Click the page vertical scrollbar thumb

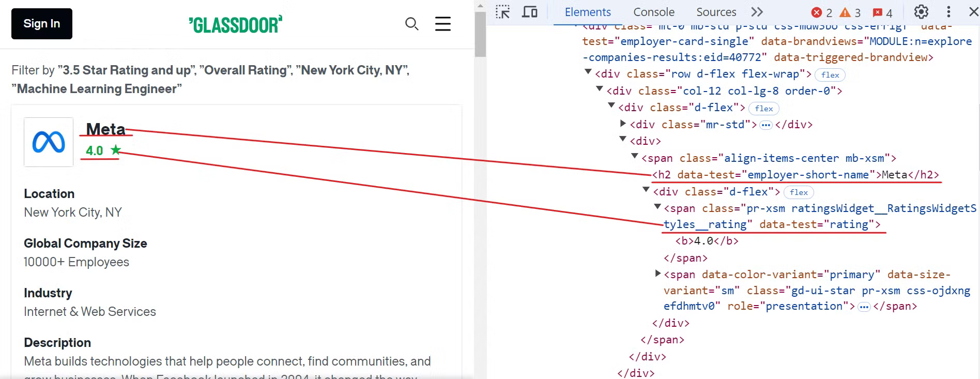(x=480, y=34)
